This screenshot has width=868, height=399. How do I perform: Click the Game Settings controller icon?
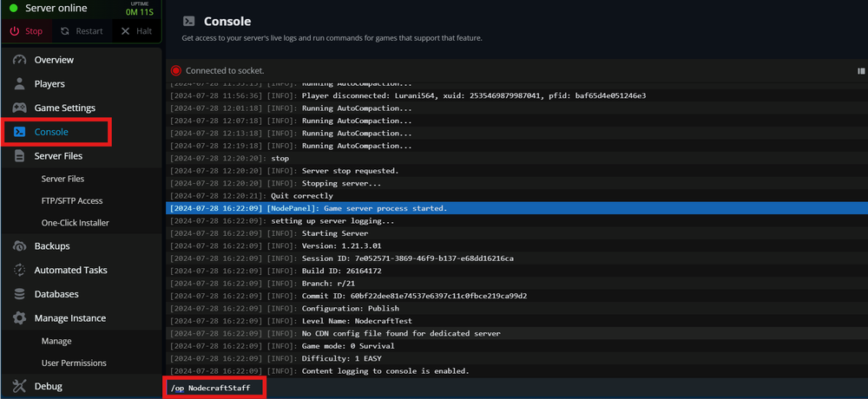[x=19, y=108]
